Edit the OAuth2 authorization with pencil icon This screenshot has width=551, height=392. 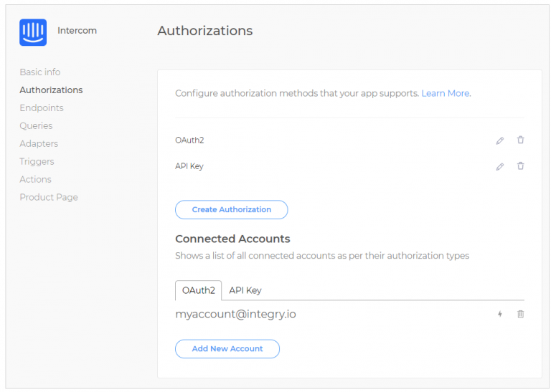(x=499, y=140)
